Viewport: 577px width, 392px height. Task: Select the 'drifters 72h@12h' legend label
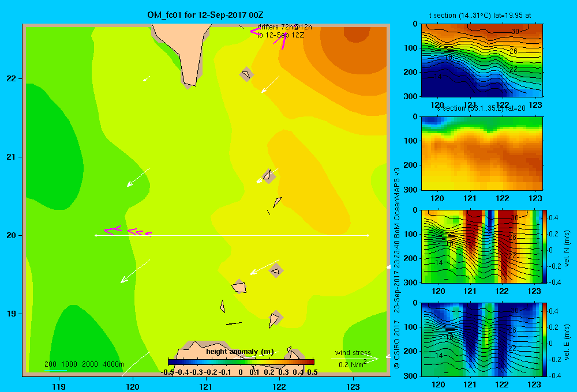coord(284,27)
